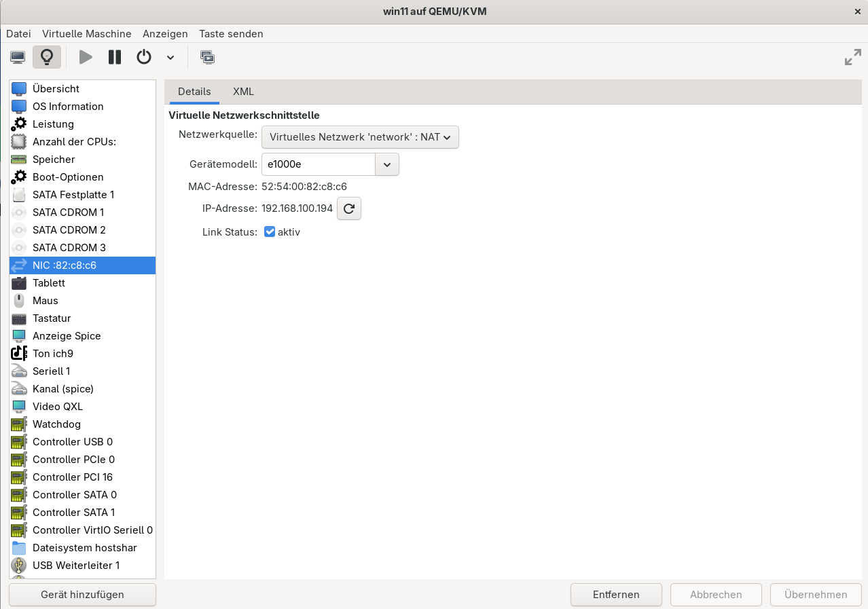This screenshot has width=868, height=609.
Task: Open the Virtuelle Maschine menu
Action: click(87, 33)
